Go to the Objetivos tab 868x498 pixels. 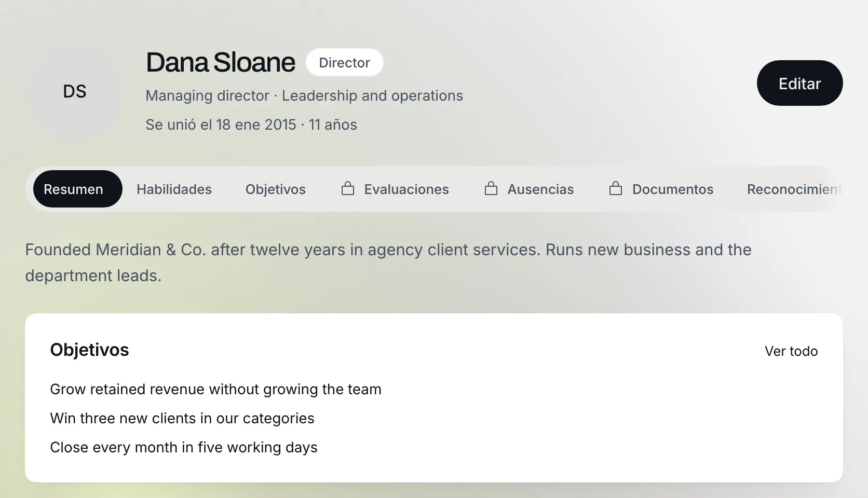(275, 189)
